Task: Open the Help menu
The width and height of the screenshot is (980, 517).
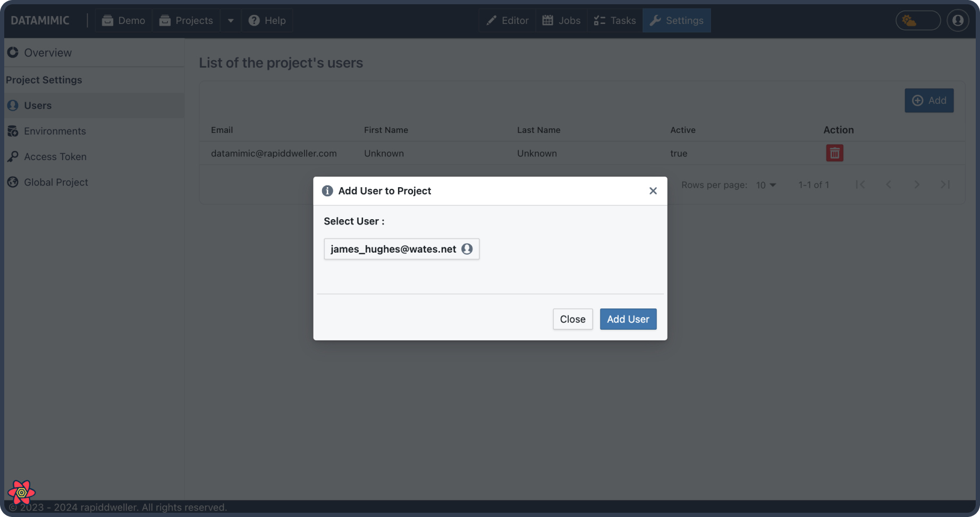Action: click(267, 21)
